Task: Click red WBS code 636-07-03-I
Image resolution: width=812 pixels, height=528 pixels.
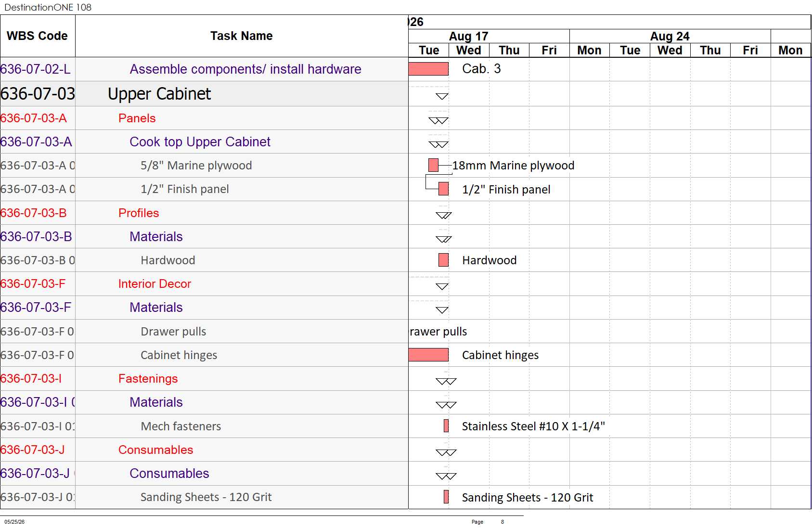Action: [31, 379]
